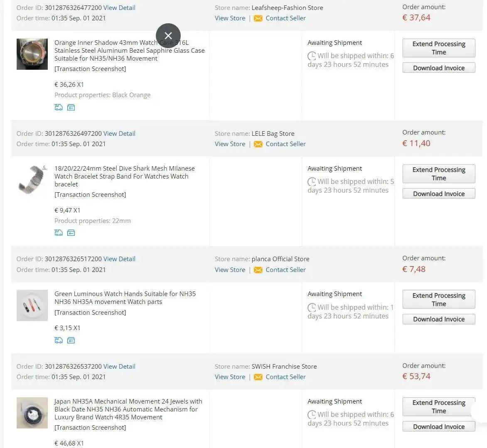487x448 pixels.
Task: Click the truck icon under the Orange watch case
Action: coord(59,108)
